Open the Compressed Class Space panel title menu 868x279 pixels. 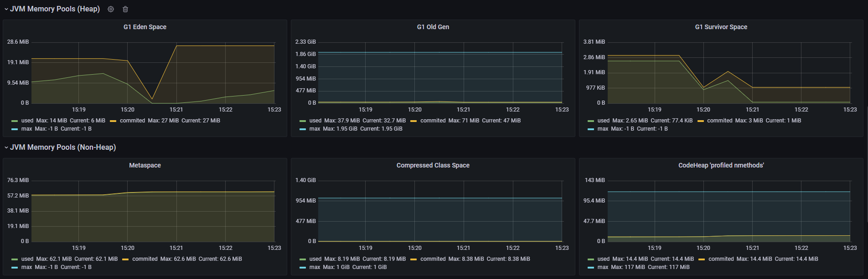(x=433, y=165)
